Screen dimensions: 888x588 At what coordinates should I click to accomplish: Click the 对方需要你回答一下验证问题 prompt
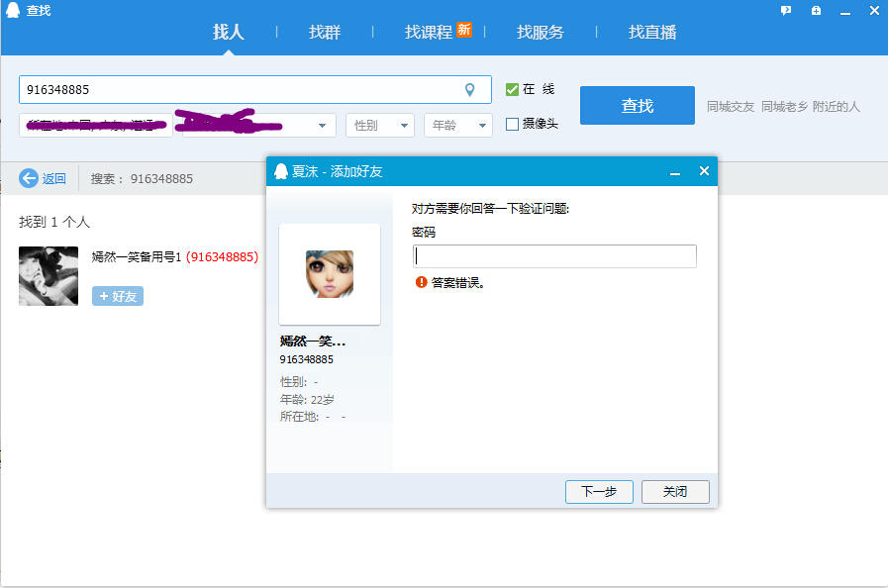[x=490, y=209]
